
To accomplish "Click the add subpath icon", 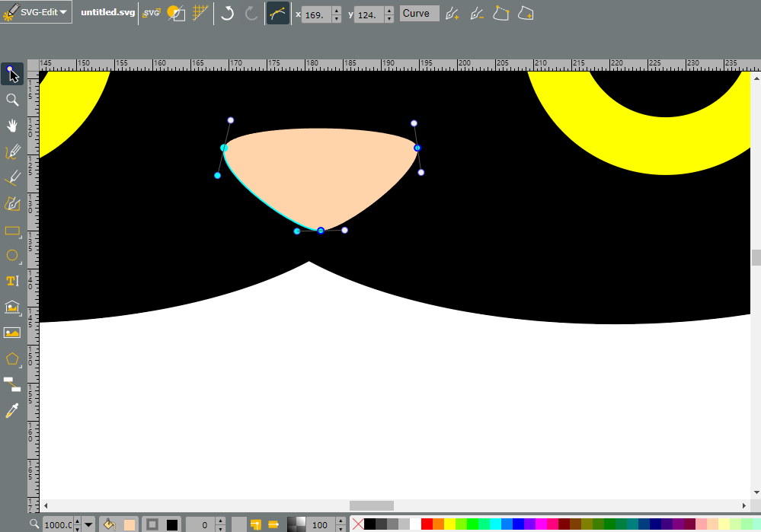I will [x=526, y=14].
